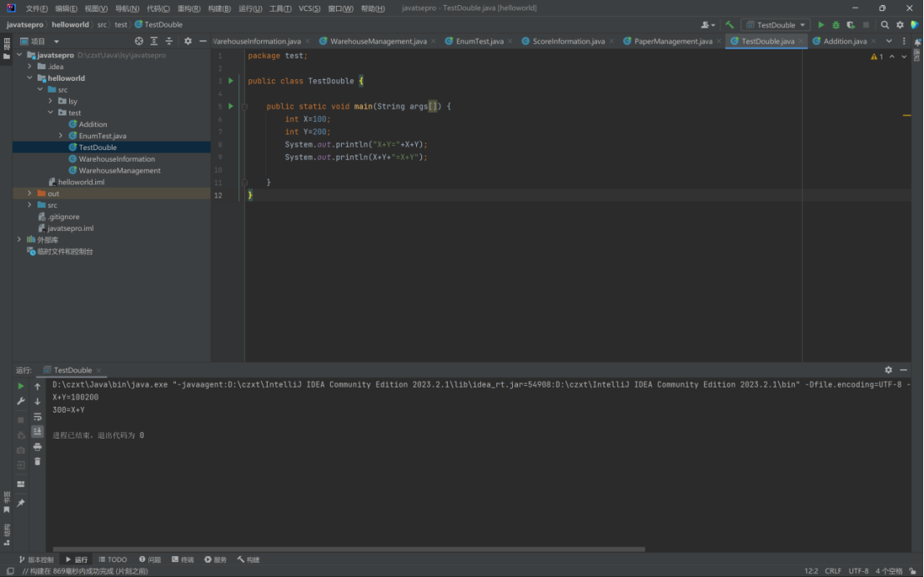Open the TestDouble run configuration dropdown

pyautogui.click(x=776, y=25)
